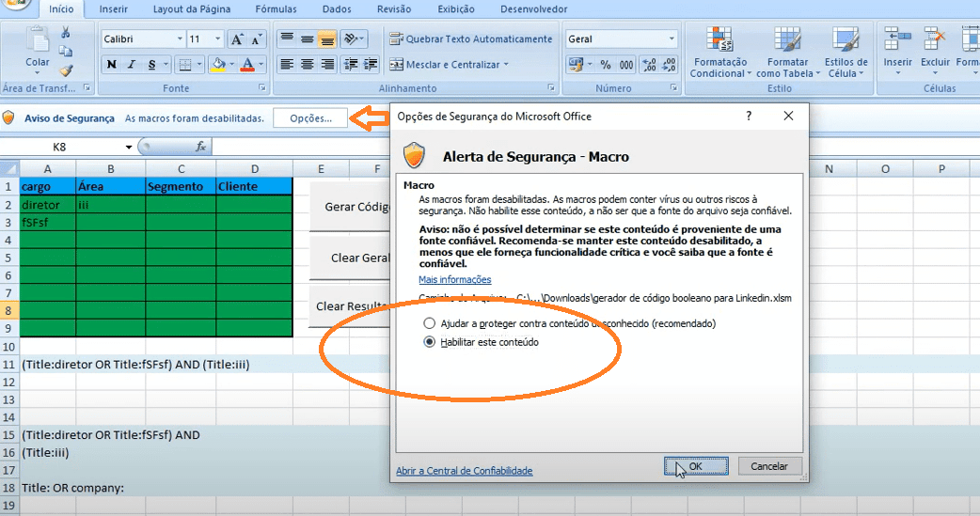Click the Clear Geral sheet button

(x=350, y=258)
